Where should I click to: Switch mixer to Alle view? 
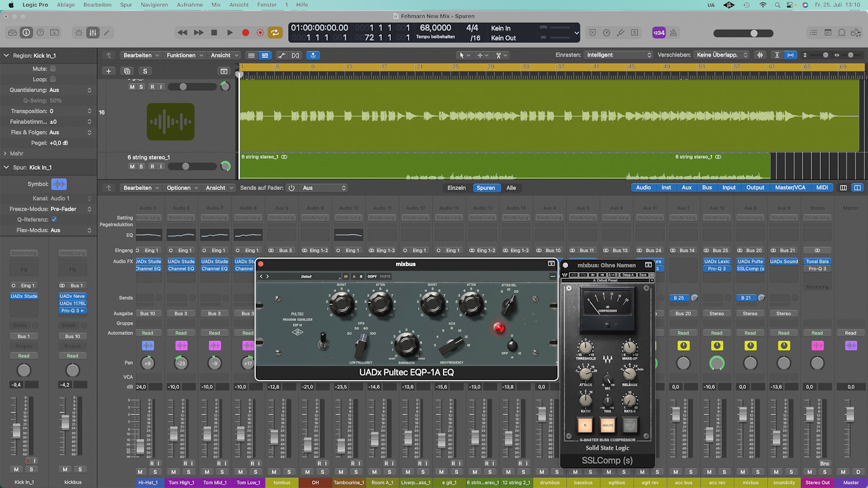coord(511,188)
